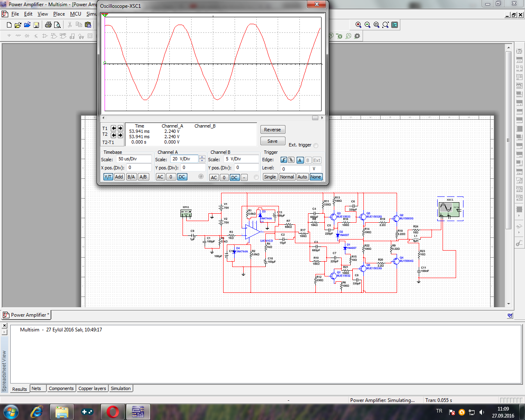Click the oscilloscope Save button

pyautogui.click(x=272, y=141)
